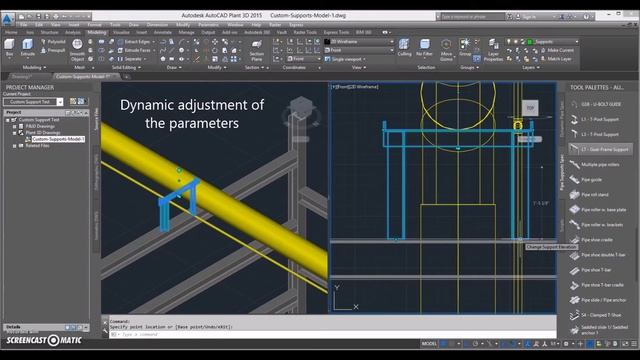Open the AutoCAD application menu button
Image resolution: width=640 pixels, height=360 pixels.
point(8,19)
